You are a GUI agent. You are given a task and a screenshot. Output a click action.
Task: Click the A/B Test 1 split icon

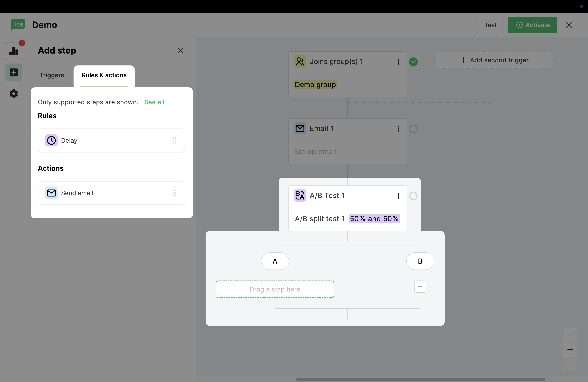(300, 196)
